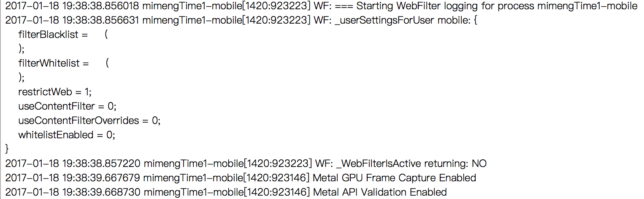
Task: Click the closing curly brace line
Action: click(7, 149)
